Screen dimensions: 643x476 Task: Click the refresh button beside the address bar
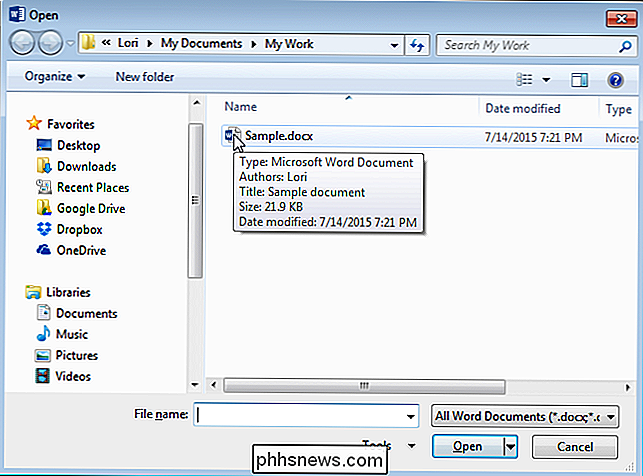417,45
